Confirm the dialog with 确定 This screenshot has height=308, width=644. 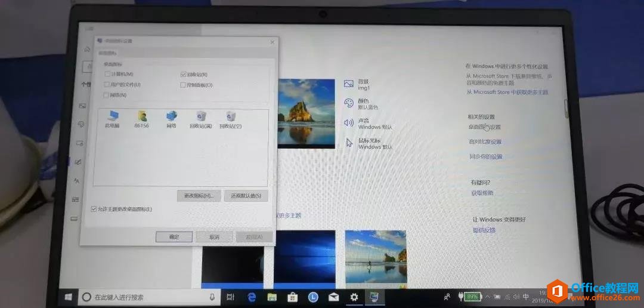[174, 237]
